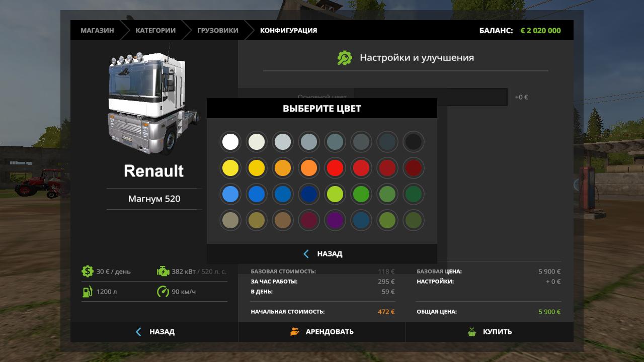Choose the purple color swatch
The height and width of the screenshot is (362, 644).
[x=335, y=220]
